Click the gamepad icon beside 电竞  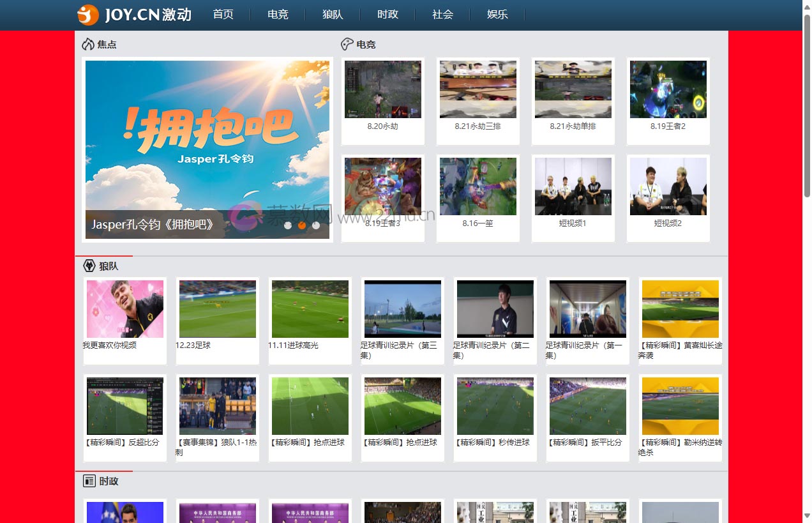pos(347,44)
